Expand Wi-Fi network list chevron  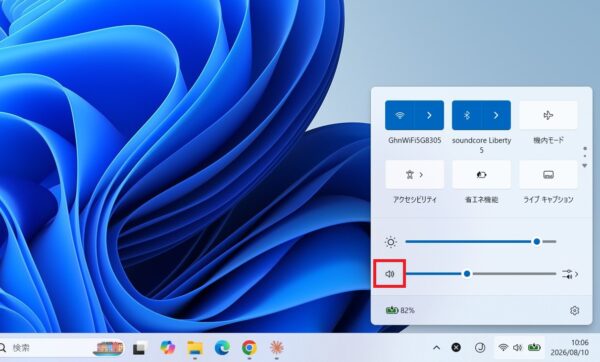pyautogui.click(x=429, y=115)
